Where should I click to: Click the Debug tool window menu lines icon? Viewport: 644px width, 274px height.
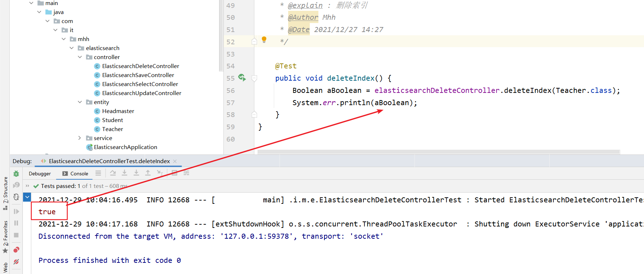point(98,173)
